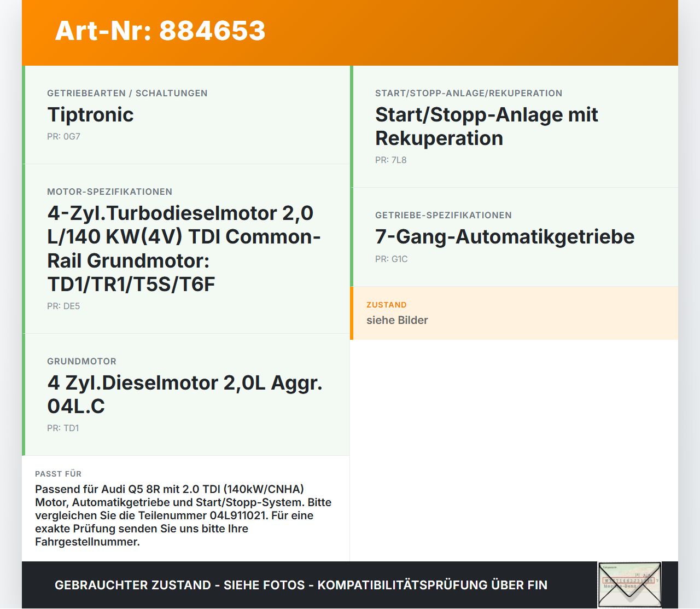This screenshot has width=700, height=609.
Task: Click the orange ZUSTAND label
Action: (x=386, y=305)
